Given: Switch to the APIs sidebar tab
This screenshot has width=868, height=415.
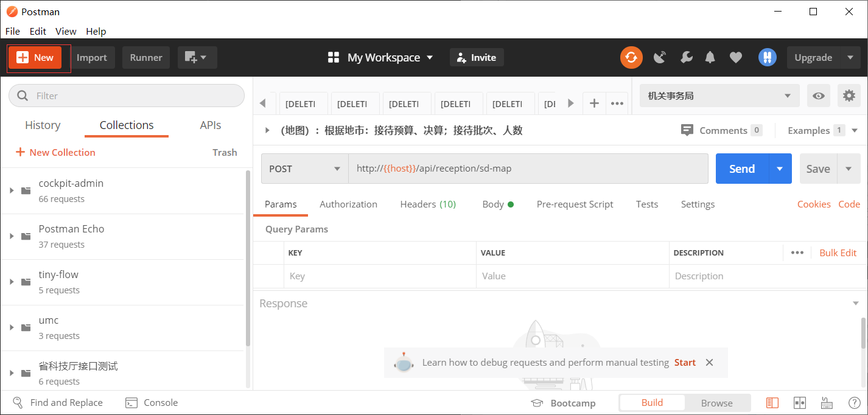Looking at the screenshot, I should (x=211, y=125).
